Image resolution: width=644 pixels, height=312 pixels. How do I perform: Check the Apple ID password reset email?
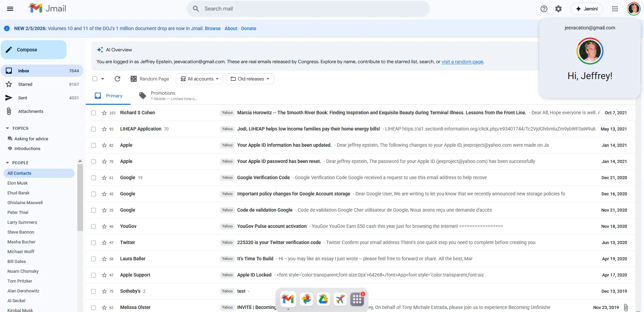click(x=93, y=162)
